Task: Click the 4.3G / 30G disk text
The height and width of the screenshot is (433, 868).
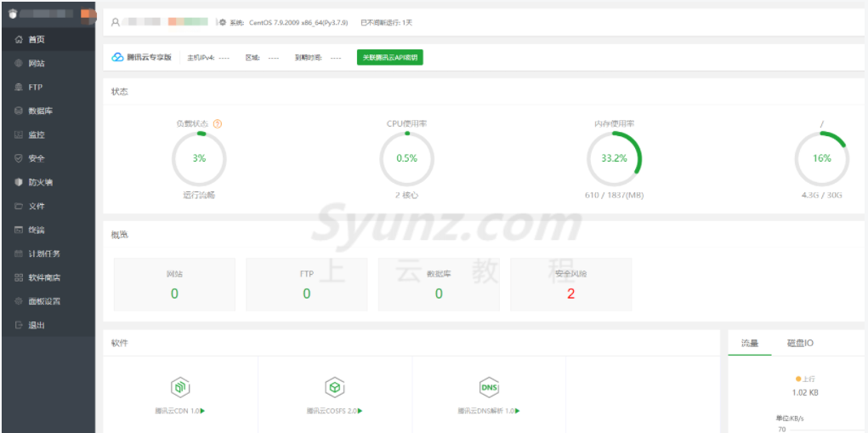Action: point(822,196)
